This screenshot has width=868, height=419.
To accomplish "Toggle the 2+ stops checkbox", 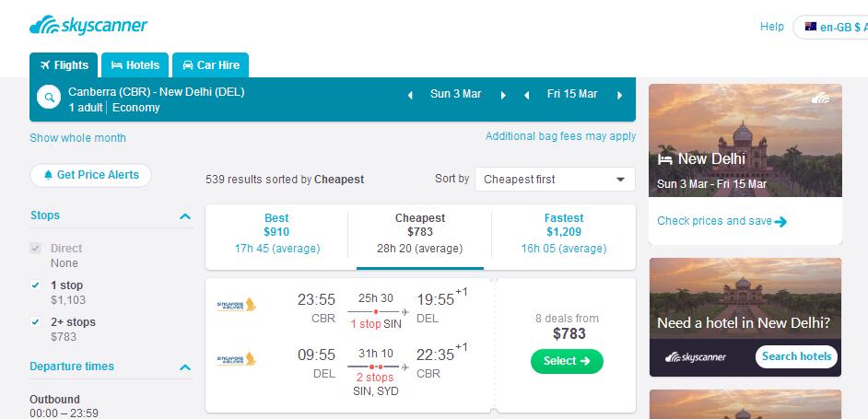I will tap(36, 322).
